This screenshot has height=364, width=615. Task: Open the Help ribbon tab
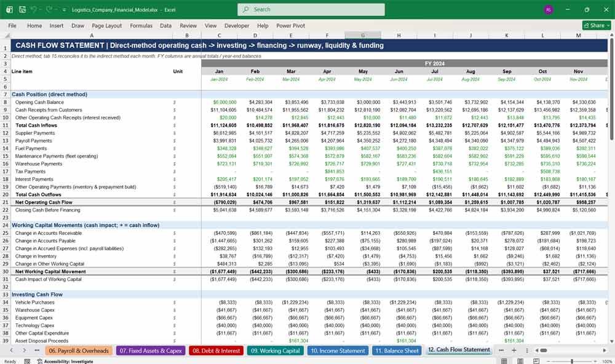coord(263,25)
